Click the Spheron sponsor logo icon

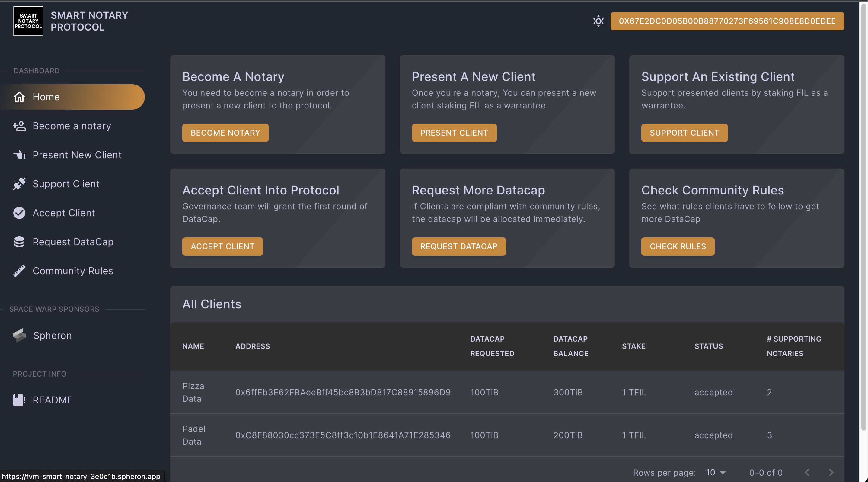coord(20,335)
